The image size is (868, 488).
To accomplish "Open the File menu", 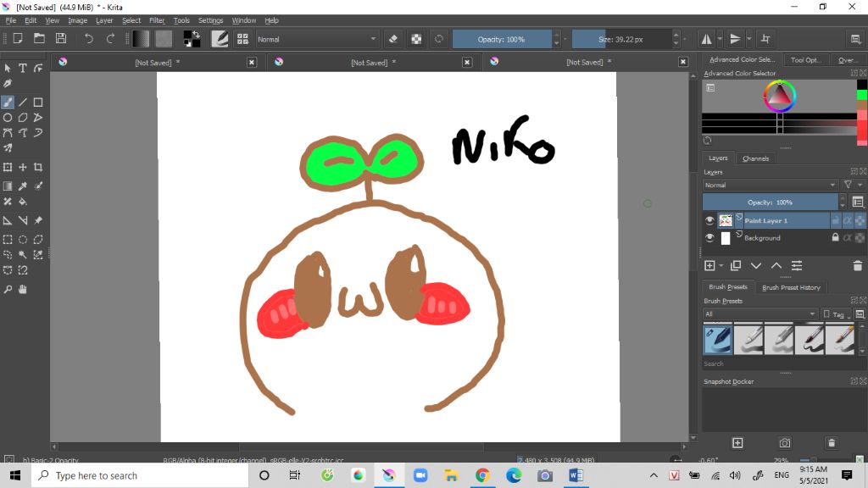I will [x=10, y=20].
